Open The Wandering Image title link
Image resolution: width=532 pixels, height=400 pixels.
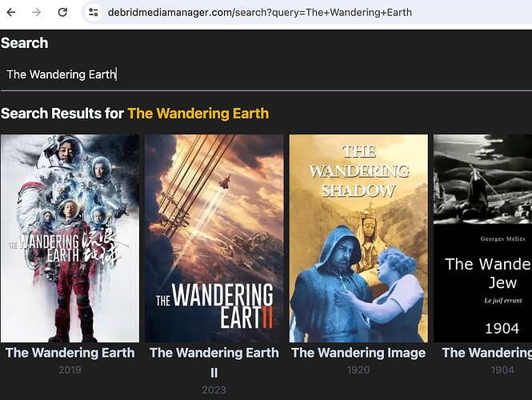(x=358, y=353)
